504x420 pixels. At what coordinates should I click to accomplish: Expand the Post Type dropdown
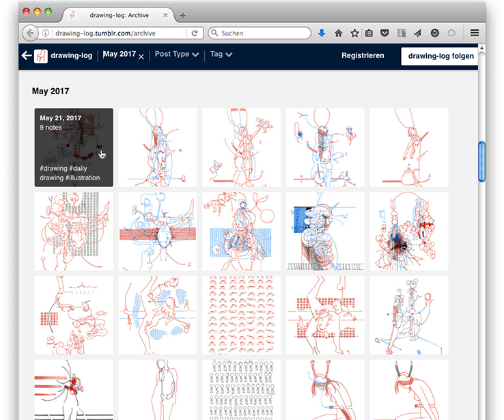pyautogui.click(x=177, y=55)
